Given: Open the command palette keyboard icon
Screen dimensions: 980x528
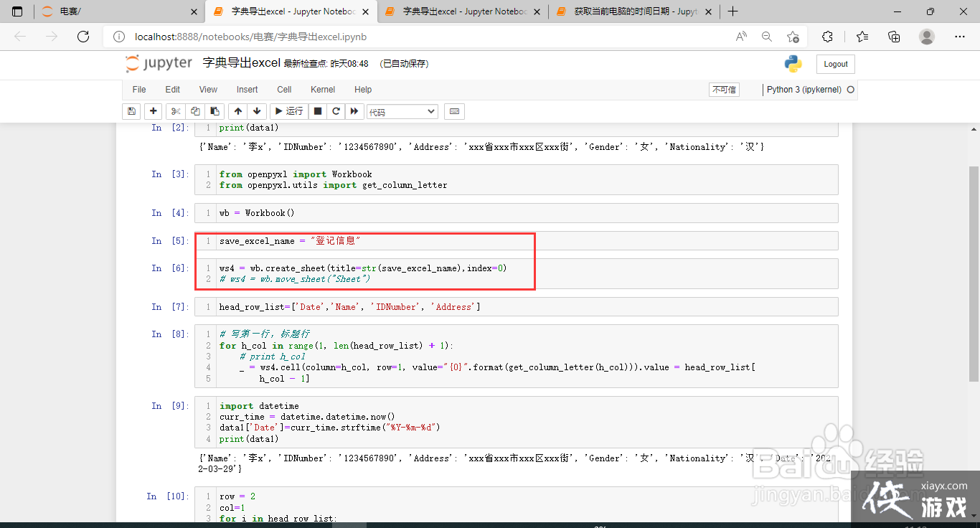Looking at the screenshot, I should click(x=454, y=111).
